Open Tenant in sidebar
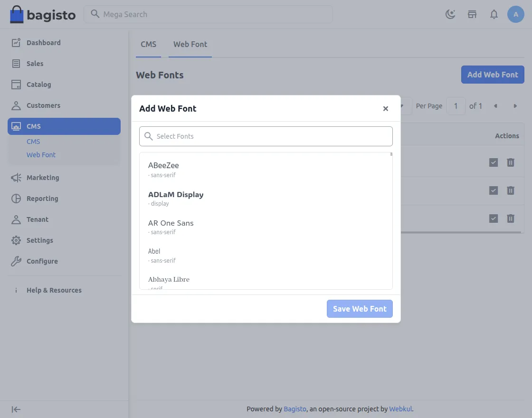The height and width of the screenshot is (418, 532). click(x=64, y=219)
